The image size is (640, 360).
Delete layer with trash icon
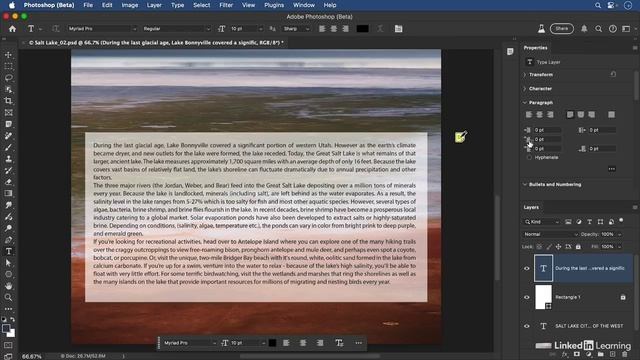[x=624, y=354]
